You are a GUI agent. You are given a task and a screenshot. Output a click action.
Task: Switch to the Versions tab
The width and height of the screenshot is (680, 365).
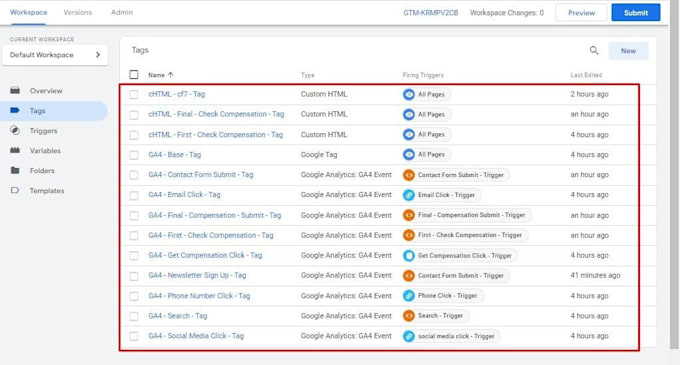click(x=78, y=12)
